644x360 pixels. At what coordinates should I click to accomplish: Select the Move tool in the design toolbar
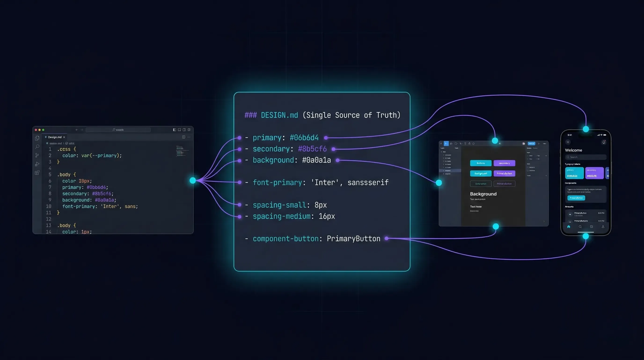[446, 144]
